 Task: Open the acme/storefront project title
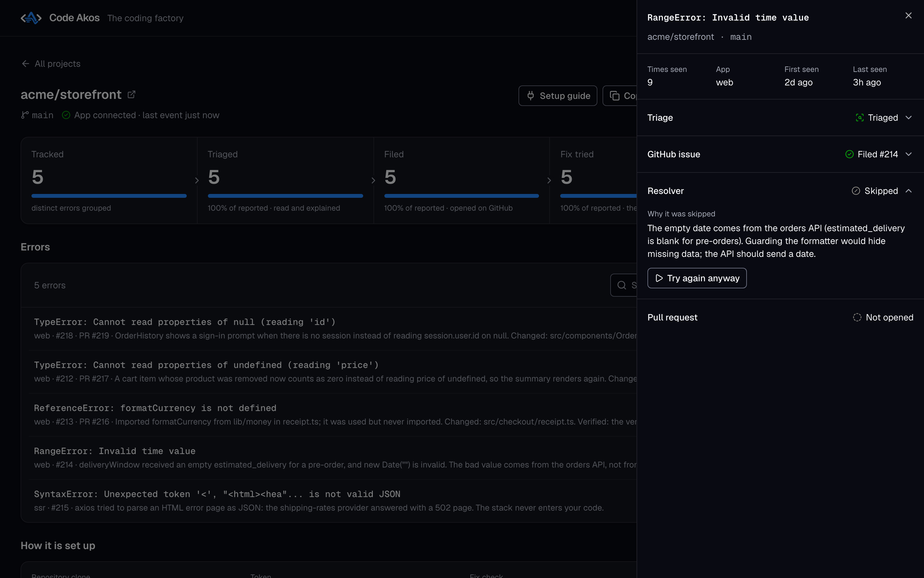pyautogui.click(x=71, y=94)
